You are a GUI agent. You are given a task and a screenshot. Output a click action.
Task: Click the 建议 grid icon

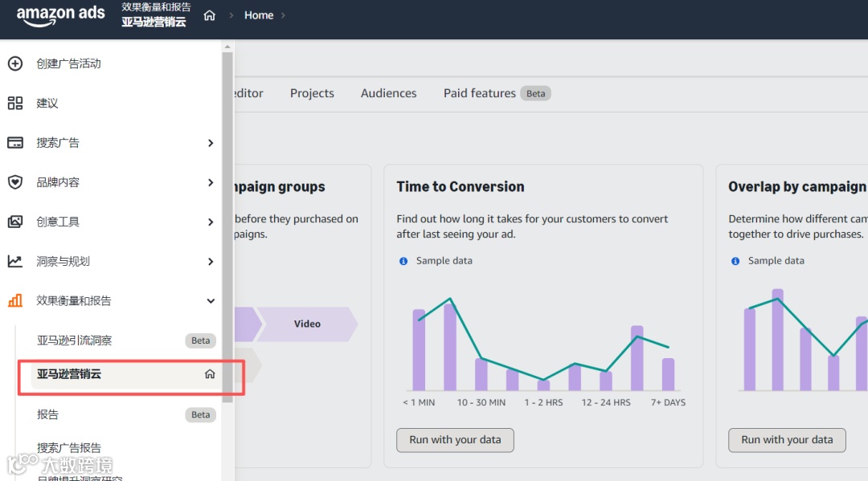[x=15, y=103]
